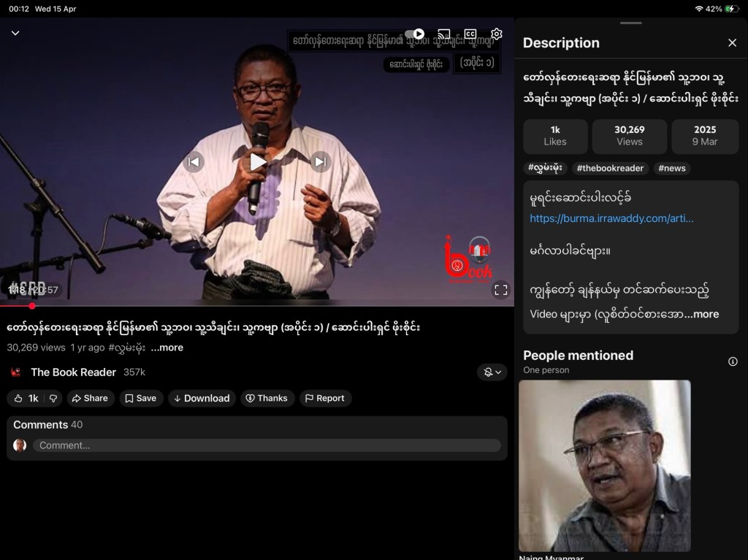Enter fullscreen mode
This screenshot has width=748, height=560.
(x=501, y=290)
